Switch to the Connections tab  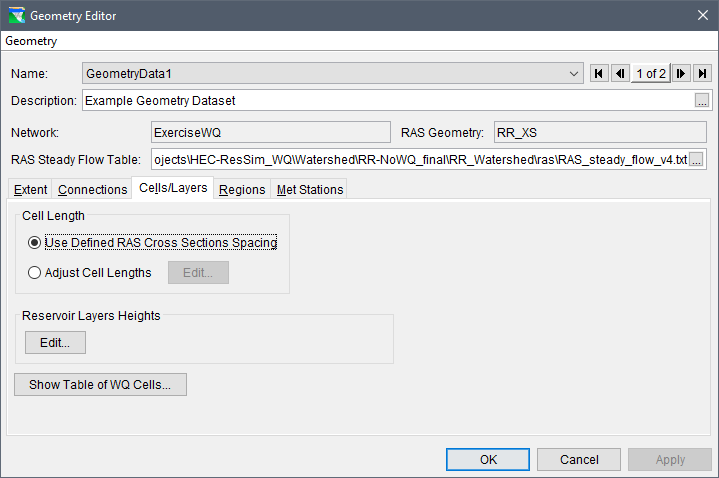coord(93,189)
